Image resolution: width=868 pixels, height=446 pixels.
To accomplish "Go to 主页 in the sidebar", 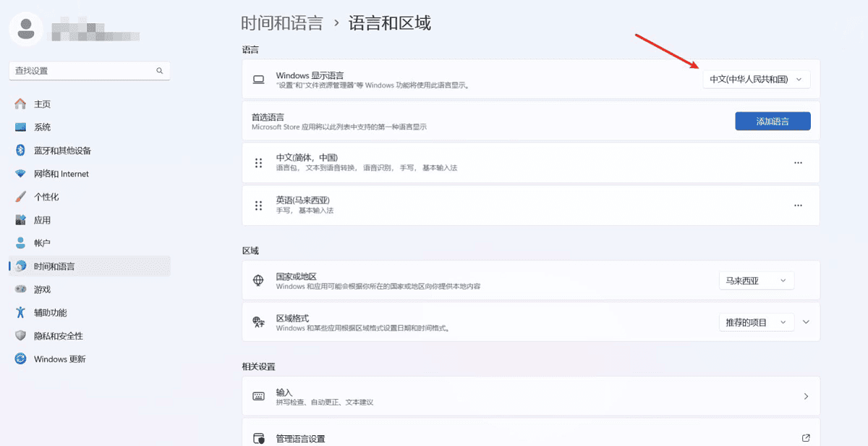I will coord(90,104).
